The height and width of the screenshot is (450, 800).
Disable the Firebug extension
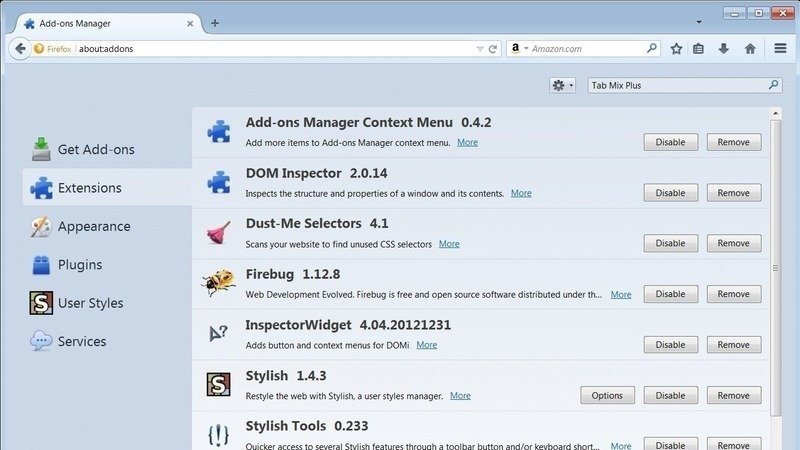pyautogui.click(x=670, y=294)
